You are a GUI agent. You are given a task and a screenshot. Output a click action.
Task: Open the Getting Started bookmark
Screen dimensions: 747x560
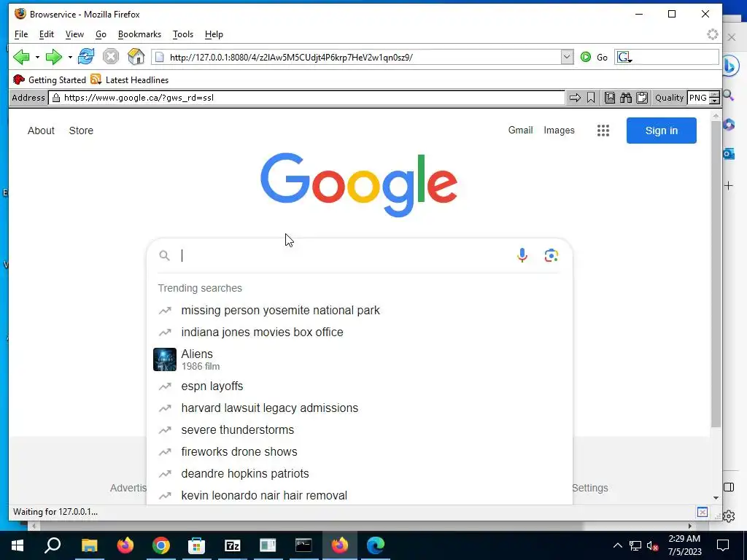50,79
